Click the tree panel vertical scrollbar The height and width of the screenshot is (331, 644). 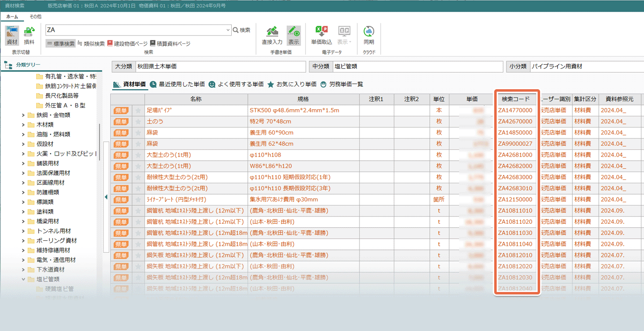tap(99, 141)
